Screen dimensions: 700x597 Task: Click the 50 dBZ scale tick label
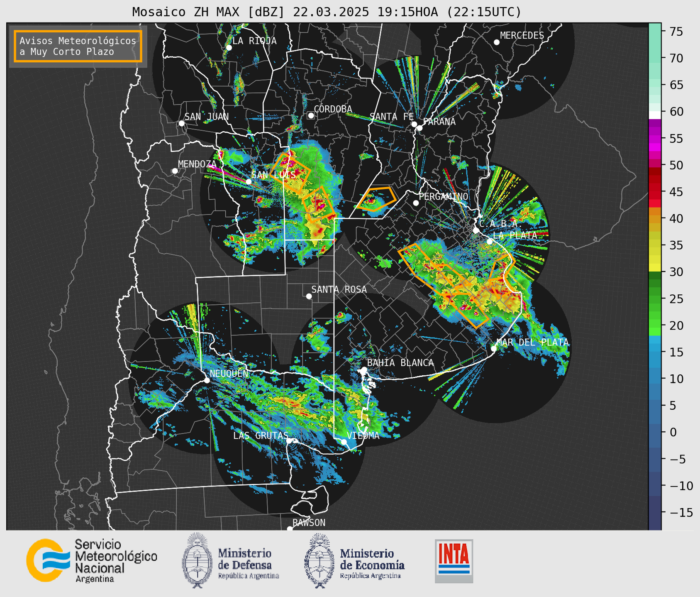pyautogui.click(x=676, y=165)
